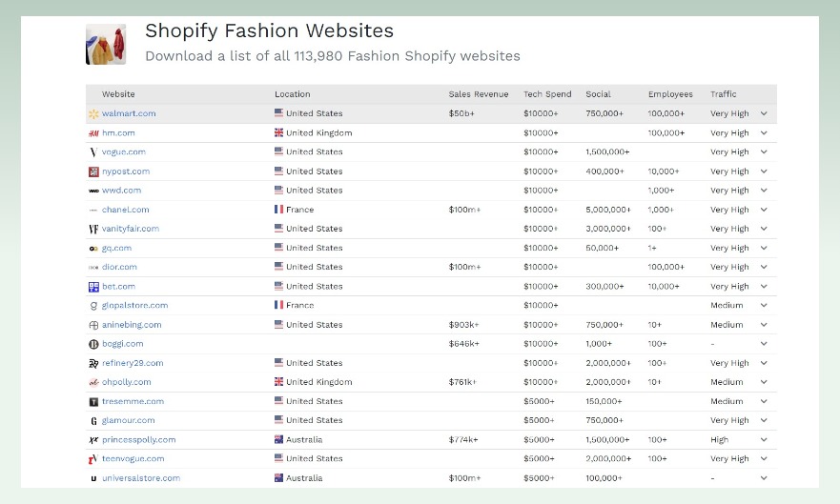Click the wwd.com favicon
Screen dimensions: 840x504
tap(93, 191)
